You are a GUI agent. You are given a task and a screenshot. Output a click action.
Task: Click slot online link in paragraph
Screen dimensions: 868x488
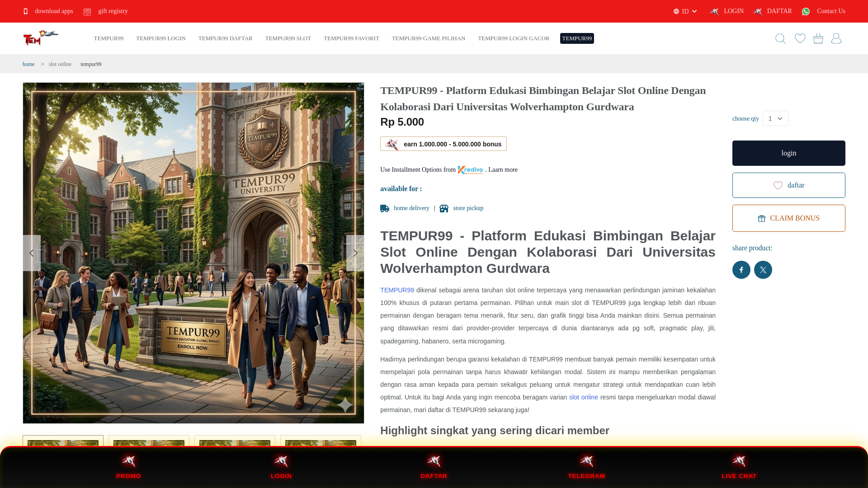[x=583, y=397]
